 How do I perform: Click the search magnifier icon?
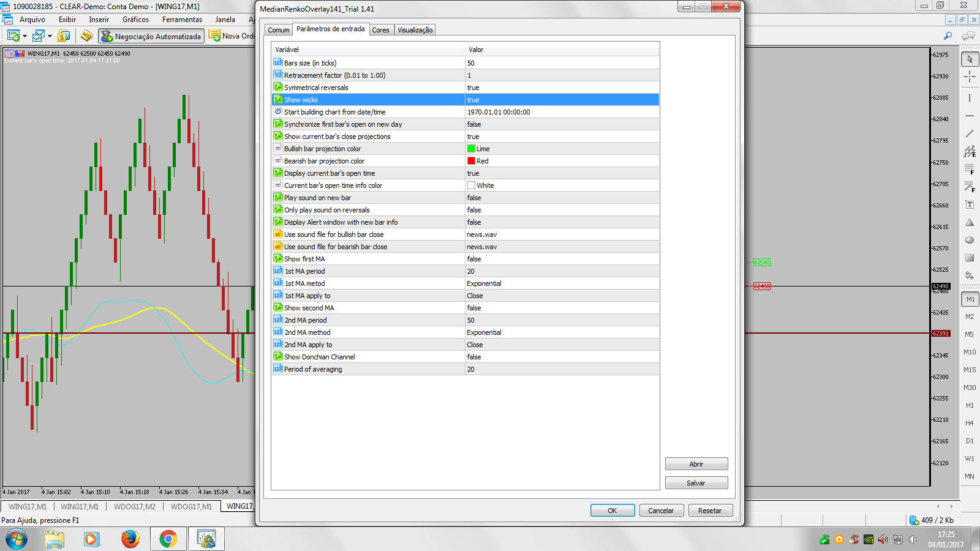(948, 36)
